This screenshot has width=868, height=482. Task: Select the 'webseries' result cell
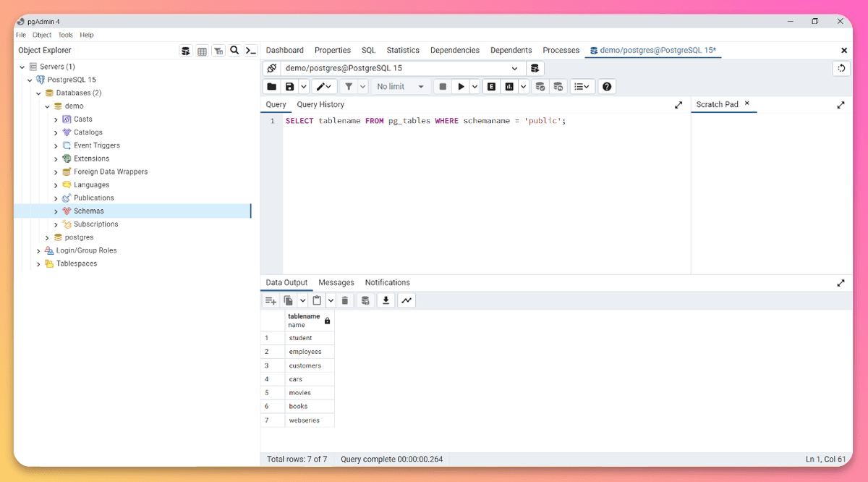(310, 420)
